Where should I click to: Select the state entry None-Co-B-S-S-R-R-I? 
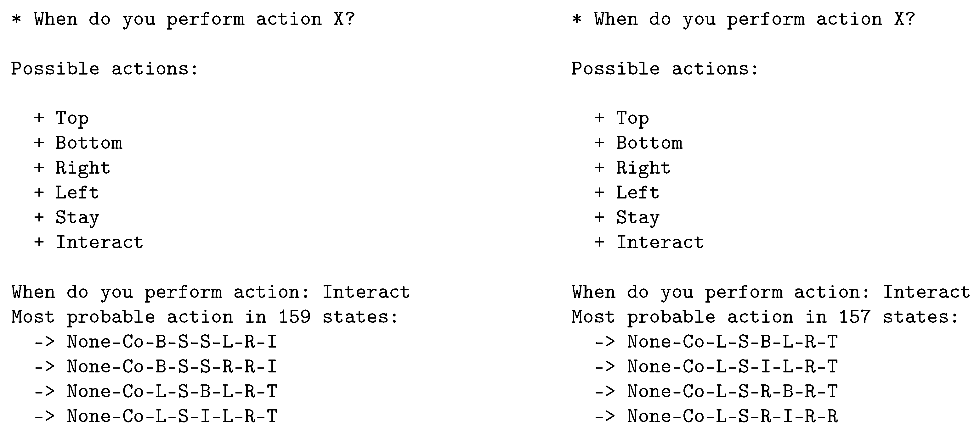point(172,366)
